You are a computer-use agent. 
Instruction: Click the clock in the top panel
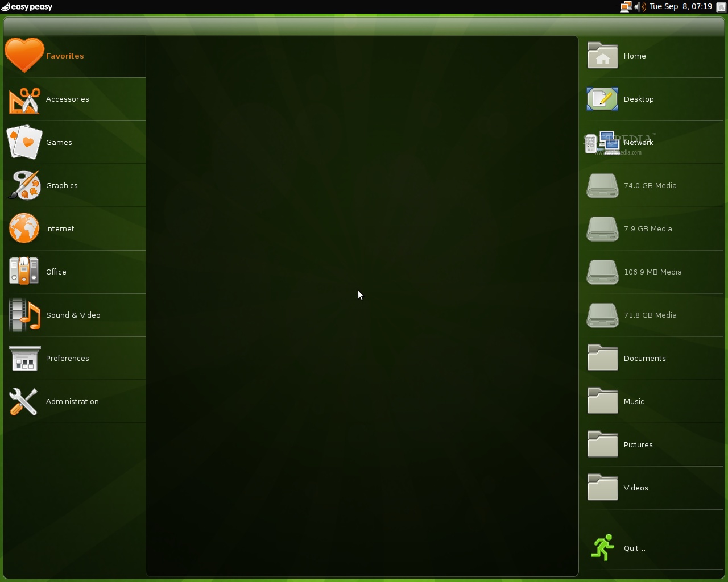coord(682,7)
